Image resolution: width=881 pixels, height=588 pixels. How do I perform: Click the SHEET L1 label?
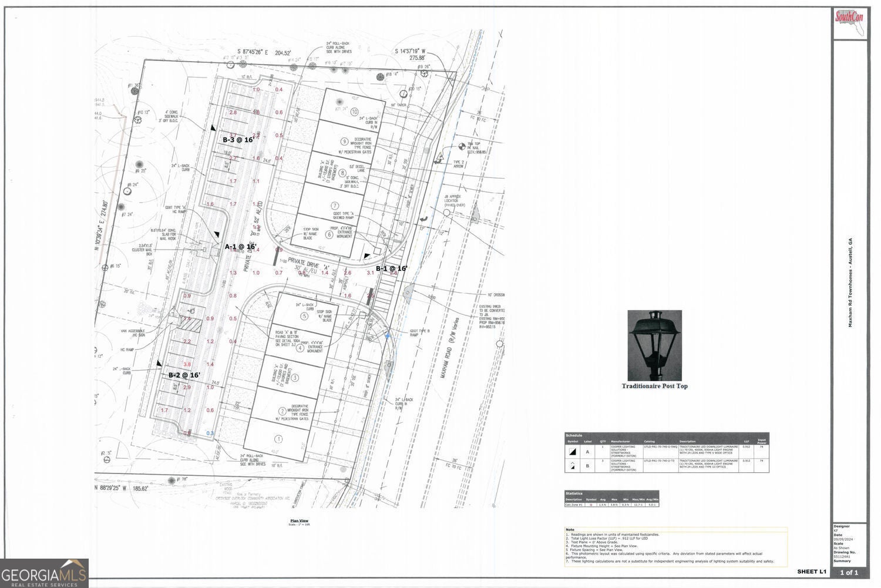811,572
